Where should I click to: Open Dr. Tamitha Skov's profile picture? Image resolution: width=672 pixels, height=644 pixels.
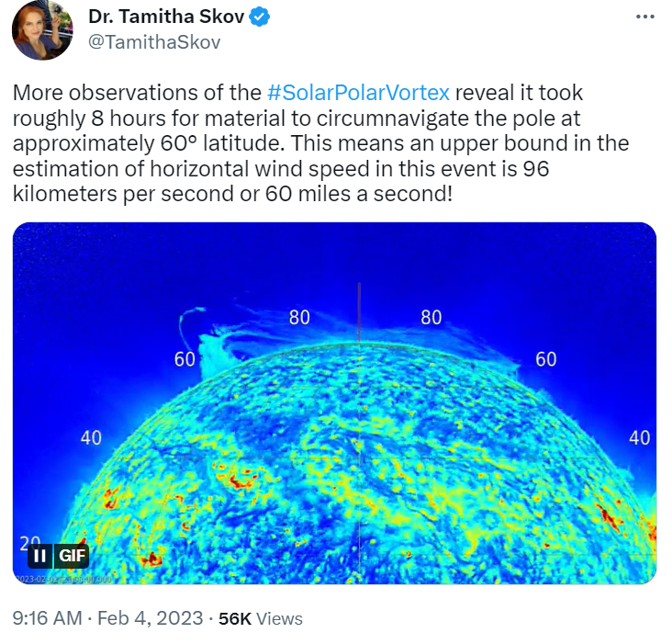42,30
